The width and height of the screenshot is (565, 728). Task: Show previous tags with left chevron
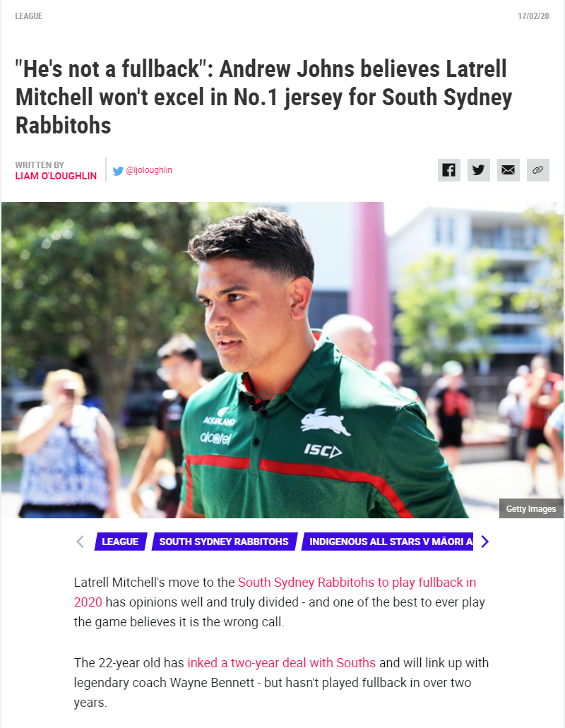coord(81,542)
